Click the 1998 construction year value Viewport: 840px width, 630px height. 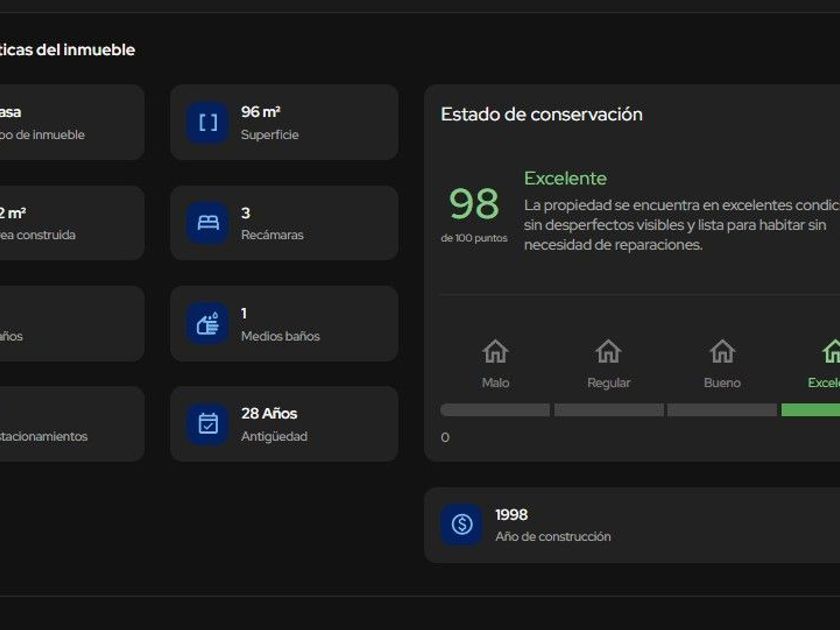click(x=512, y=515)
